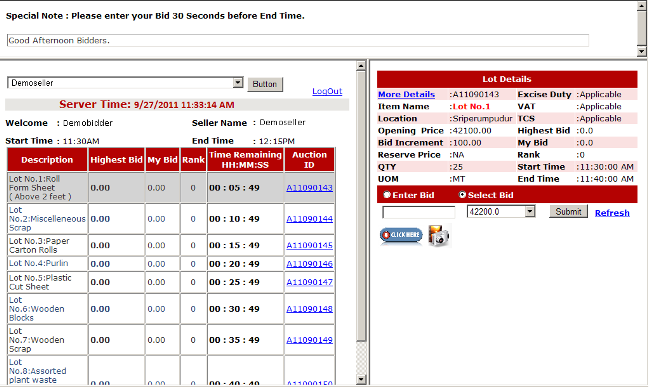Open the camera photo gallery icon
This screenshot has width=650, height=387.
439,235
